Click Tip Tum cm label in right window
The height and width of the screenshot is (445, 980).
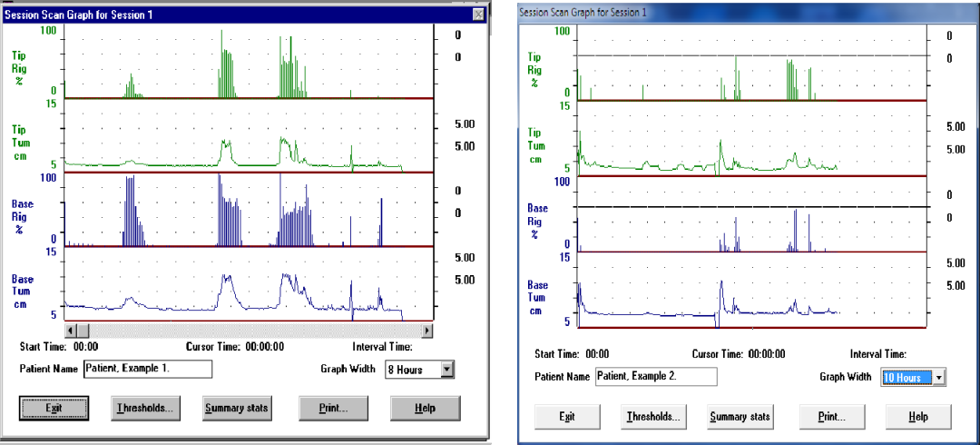[534, 146]
